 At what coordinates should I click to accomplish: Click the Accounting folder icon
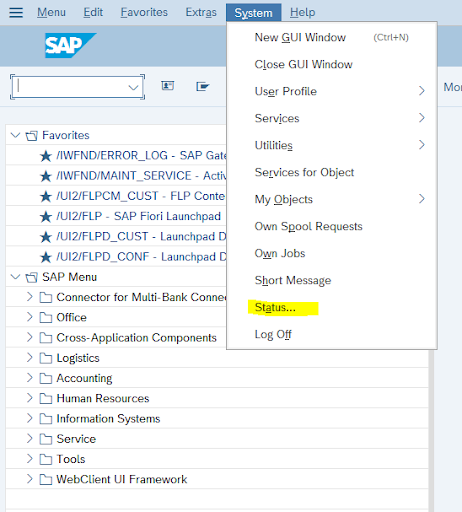(46, 379)
